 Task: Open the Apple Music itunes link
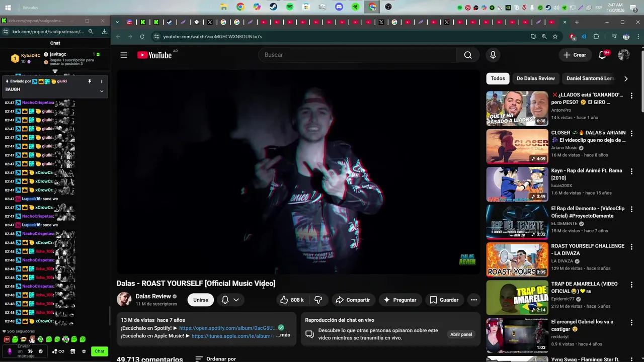tap(233, 336)
